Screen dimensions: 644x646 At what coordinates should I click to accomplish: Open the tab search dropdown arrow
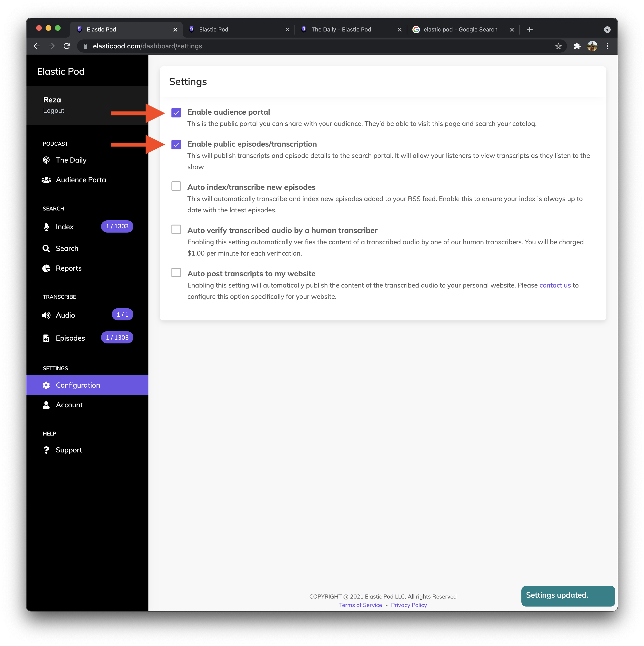607,29
